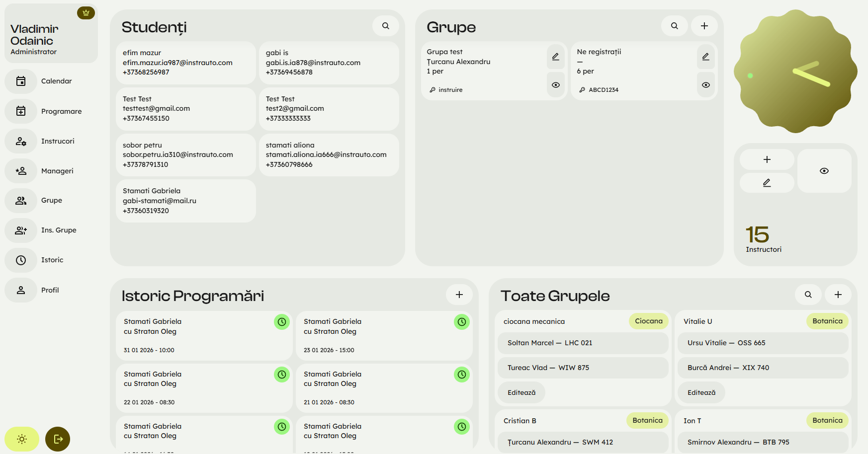The width and height of the screenshot is (868, 454).
Task: Toggle the light theme sun button
Action: click(x=22, y=439)
